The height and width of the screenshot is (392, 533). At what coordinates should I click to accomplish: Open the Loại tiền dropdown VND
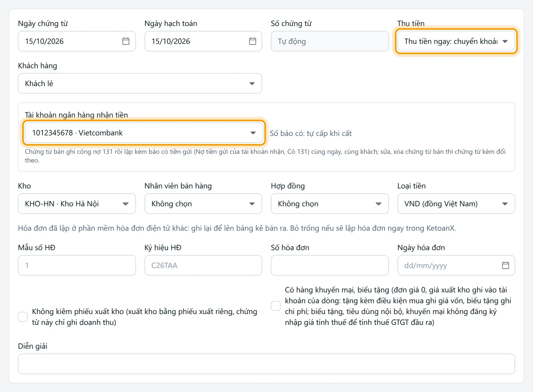point(456,204)
